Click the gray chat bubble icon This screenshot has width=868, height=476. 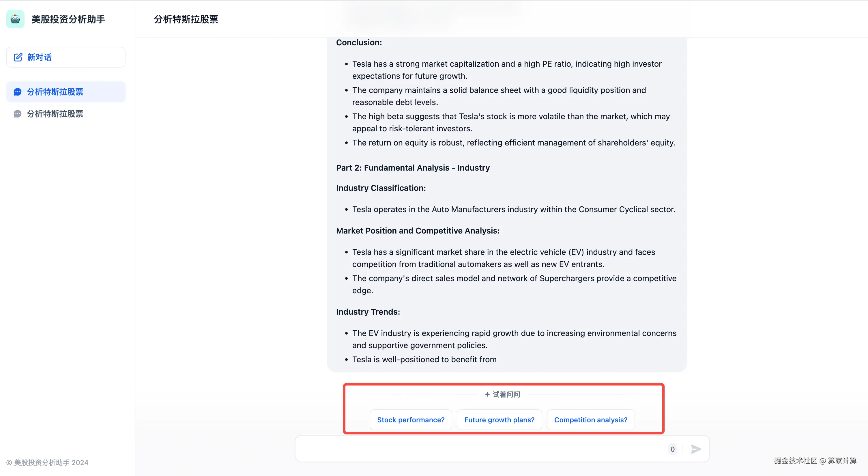[18, 114]
